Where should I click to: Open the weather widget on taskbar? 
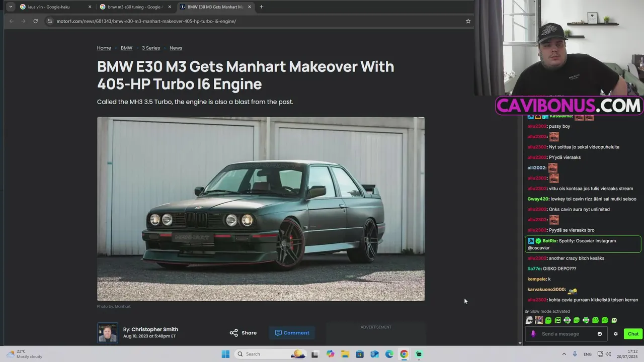click(24, 354)
